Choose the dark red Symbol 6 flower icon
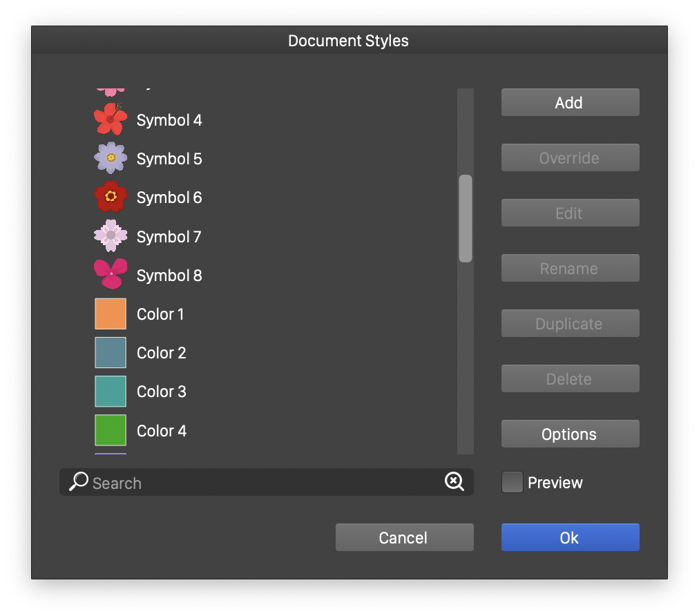Viewport: 699px width, 616px height. coord(111,197)
